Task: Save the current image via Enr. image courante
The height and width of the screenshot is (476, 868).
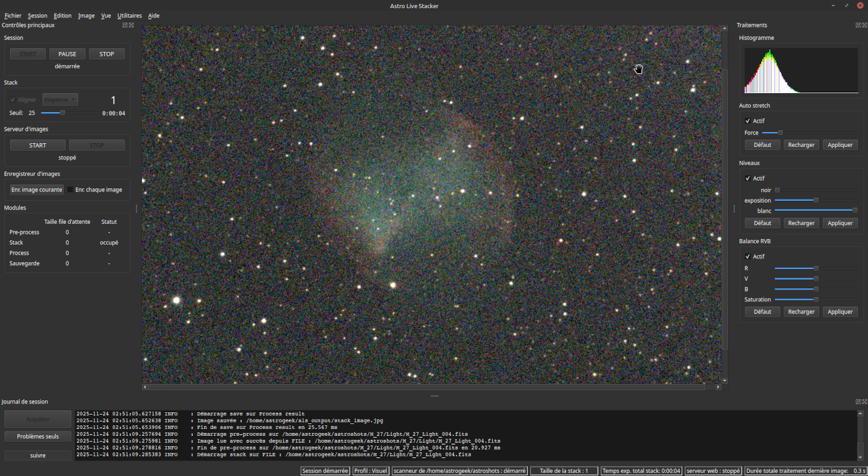Action: click(x=36, y=189)
